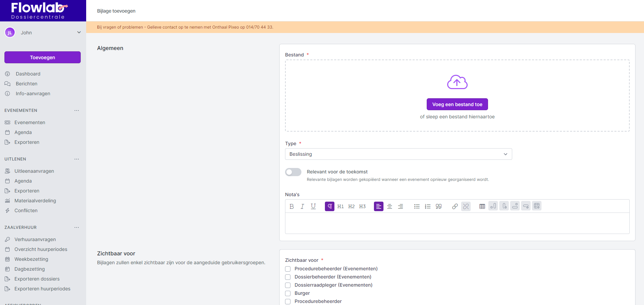The height and width of the screenshot is (305, 644).
Task: Apply italic formatting in the notes toolbar
Action: click(x=302, y=206)
